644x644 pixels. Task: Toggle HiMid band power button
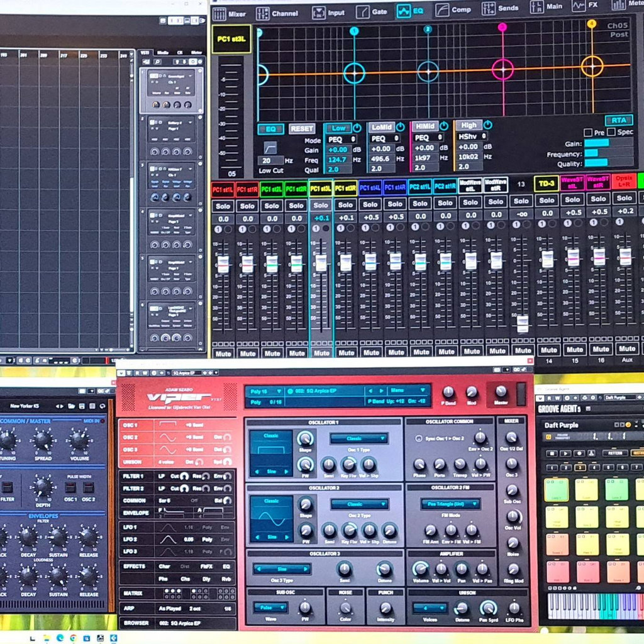coord(444,125)
